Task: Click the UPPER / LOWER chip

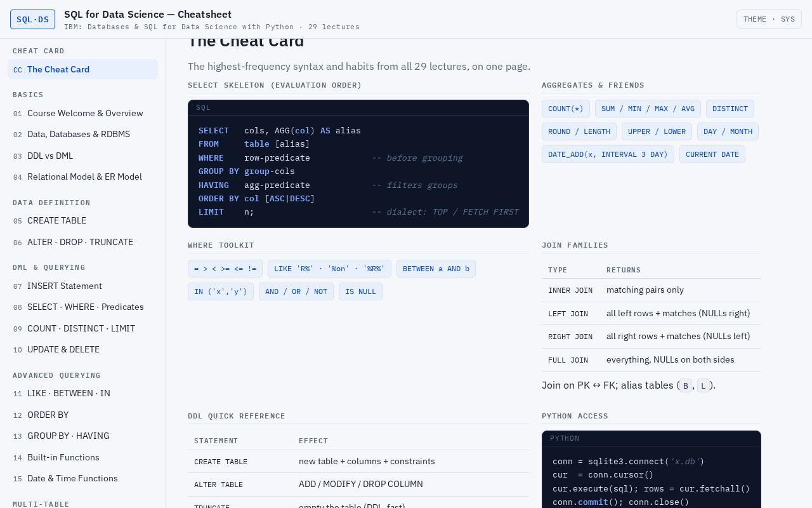Action: click(657, 131)
